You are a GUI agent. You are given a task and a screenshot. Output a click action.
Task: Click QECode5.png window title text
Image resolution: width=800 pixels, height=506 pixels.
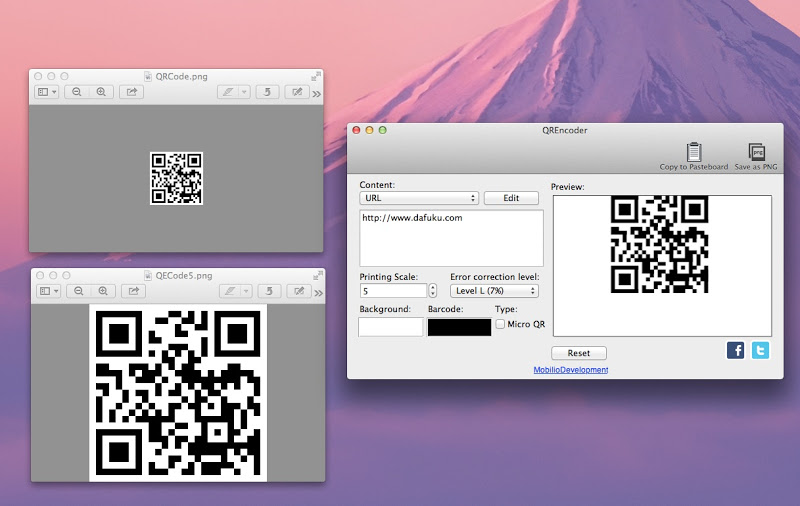pos(184,275)
